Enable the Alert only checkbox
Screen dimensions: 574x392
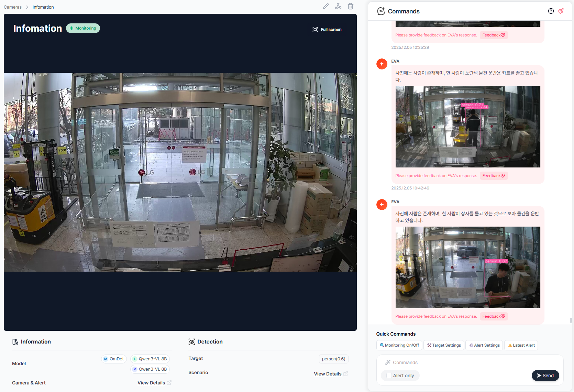tap(389, 375)
